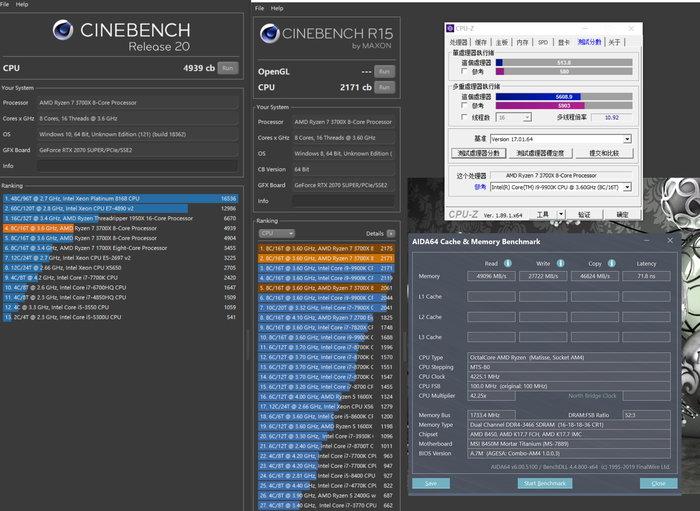Click 工具 tools button in CPU-Z

tap(543, 215)
